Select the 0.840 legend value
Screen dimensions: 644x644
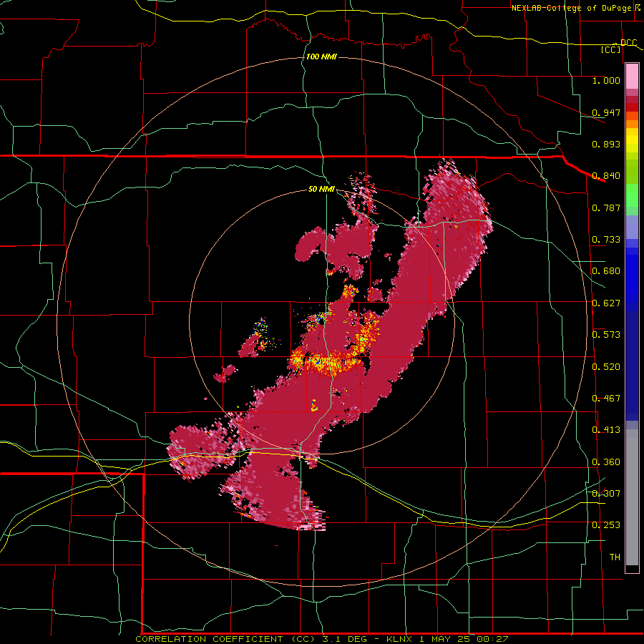coord(606,175)
